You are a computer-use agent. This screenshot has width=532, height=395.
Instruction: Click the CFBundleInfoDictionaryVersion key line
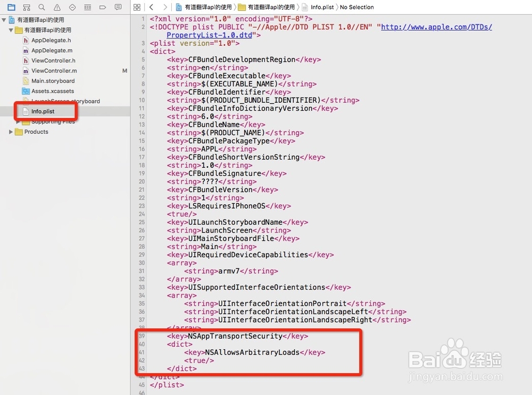pos(252,109)
